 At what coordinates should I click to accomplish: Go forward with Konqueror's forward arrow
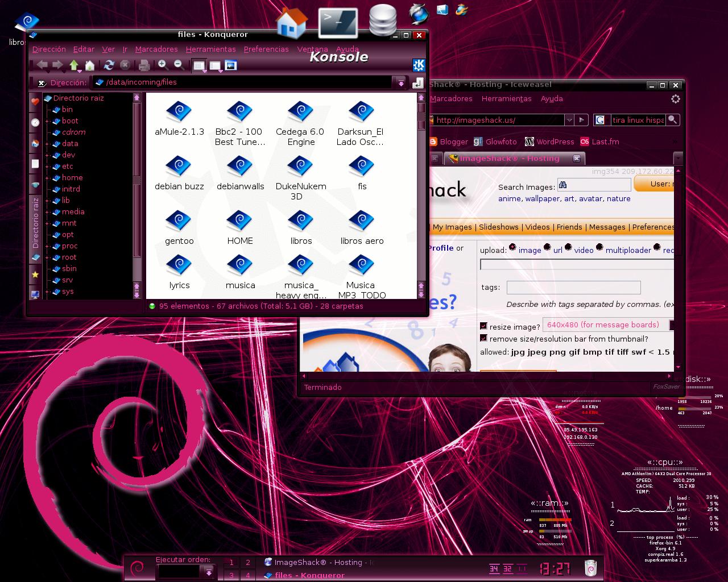click(57, 65)
